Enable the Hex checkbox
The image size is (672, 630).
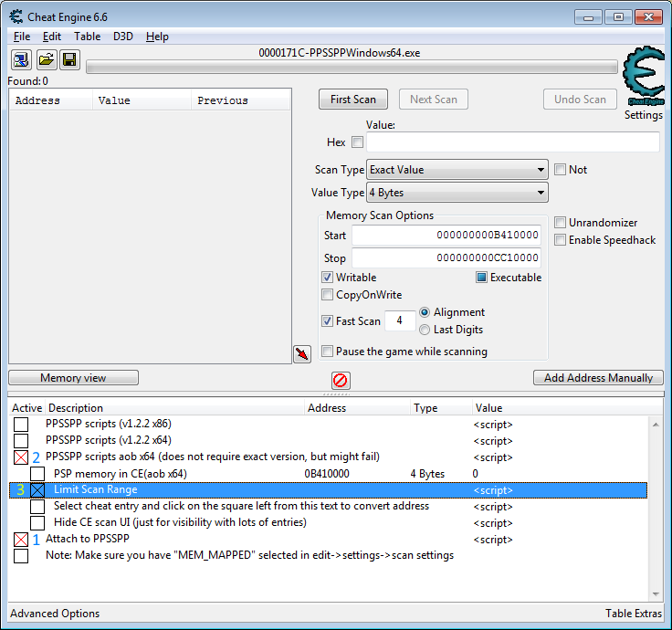pyautogui.click(x=357, y=142)
